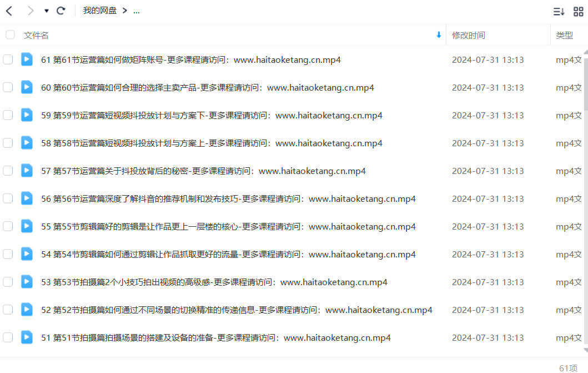Select file name 51 拍摄场景的搭建及设备的准备
Viewport: 588px width, 373px height.
215,338
